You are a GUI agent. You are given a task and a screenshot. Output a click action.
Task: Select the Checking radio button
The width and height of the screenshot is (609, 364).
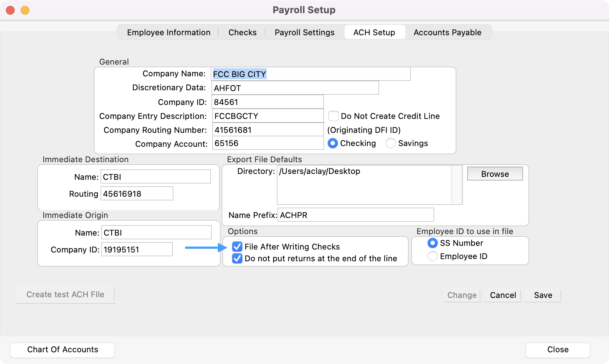(333, 143)
